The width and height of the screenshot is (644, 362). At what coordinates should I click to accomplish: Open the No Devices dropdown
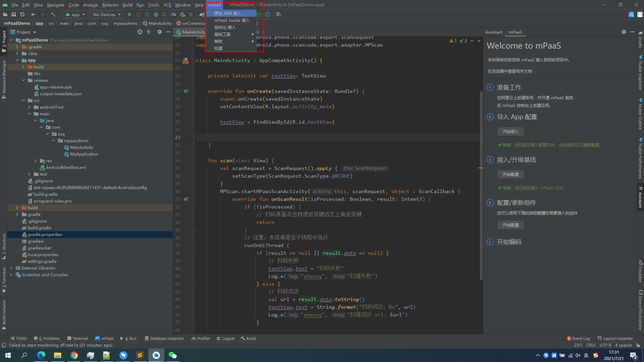(x=107, y=14)
